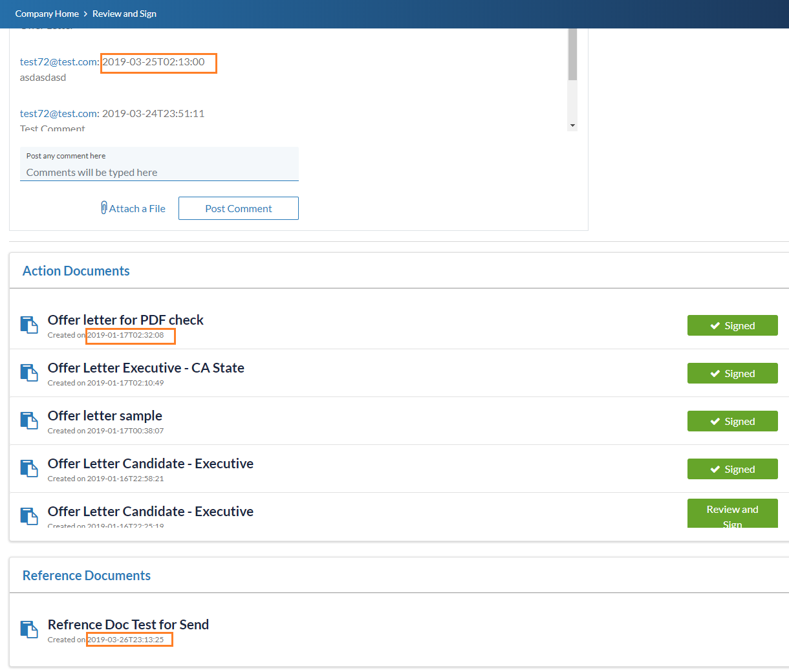Viewport: 789px width, 672px height.
Task: Click document icon beside Offer Letter Executive - CA State
Action: 29,373
